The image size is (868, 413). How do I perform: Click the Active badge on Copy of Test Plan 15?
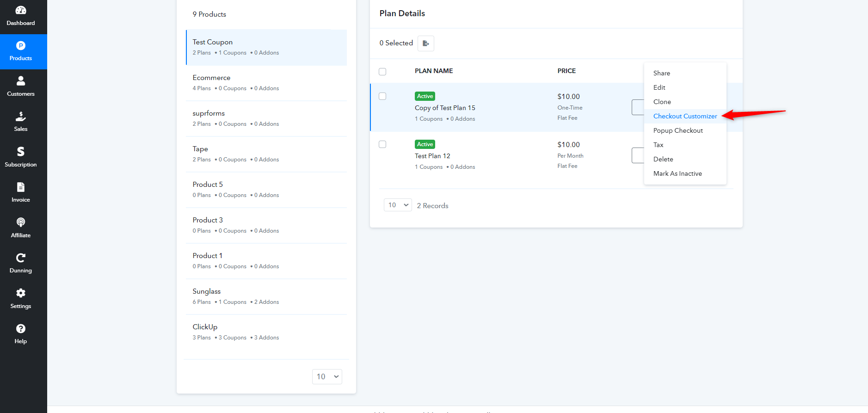pos(425,96)
